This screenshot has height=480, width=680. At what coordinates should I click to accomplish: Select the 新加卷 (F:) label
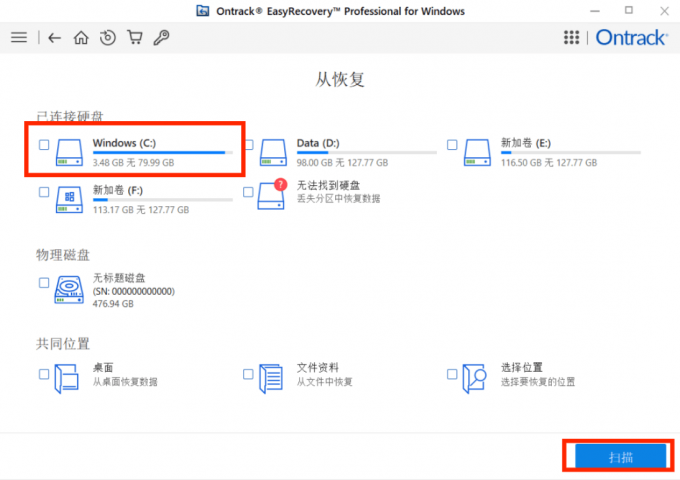click(118, 190)
